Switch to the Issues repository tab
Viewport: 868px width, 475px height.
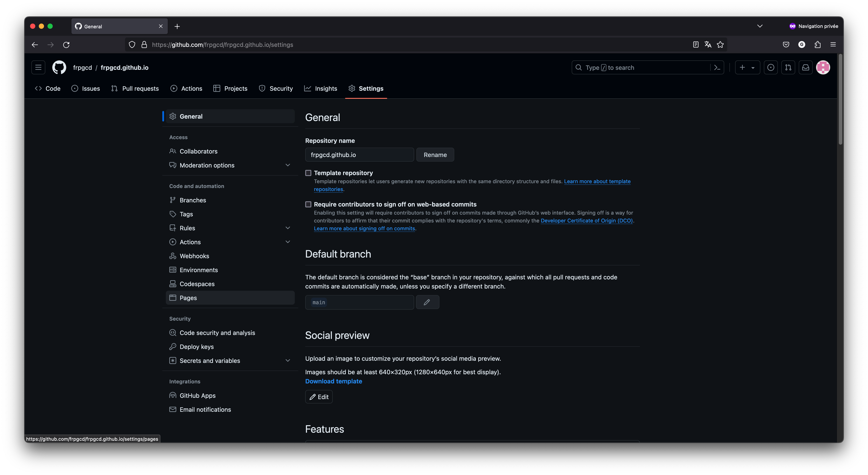click(x=86, y=88)
